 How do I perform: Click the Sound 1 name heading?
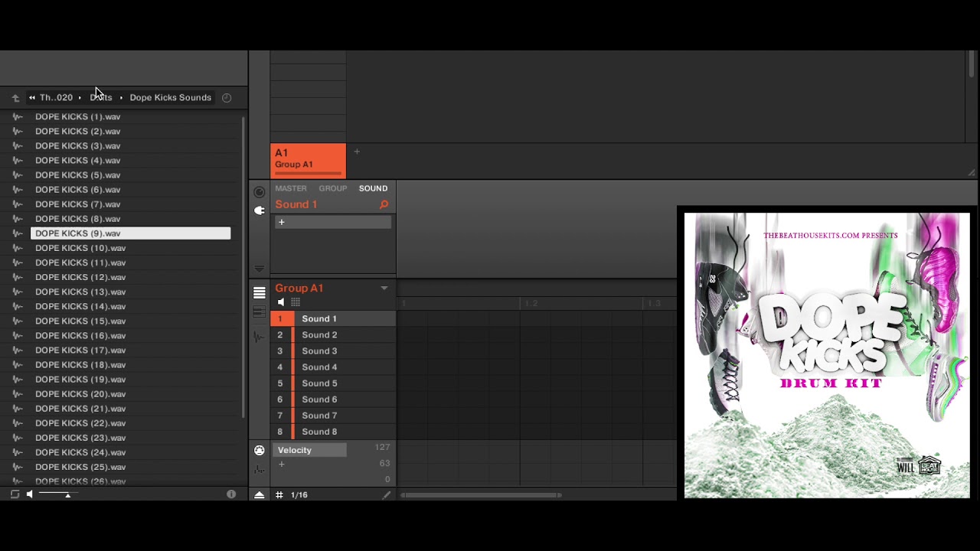(x=296, y=205)
